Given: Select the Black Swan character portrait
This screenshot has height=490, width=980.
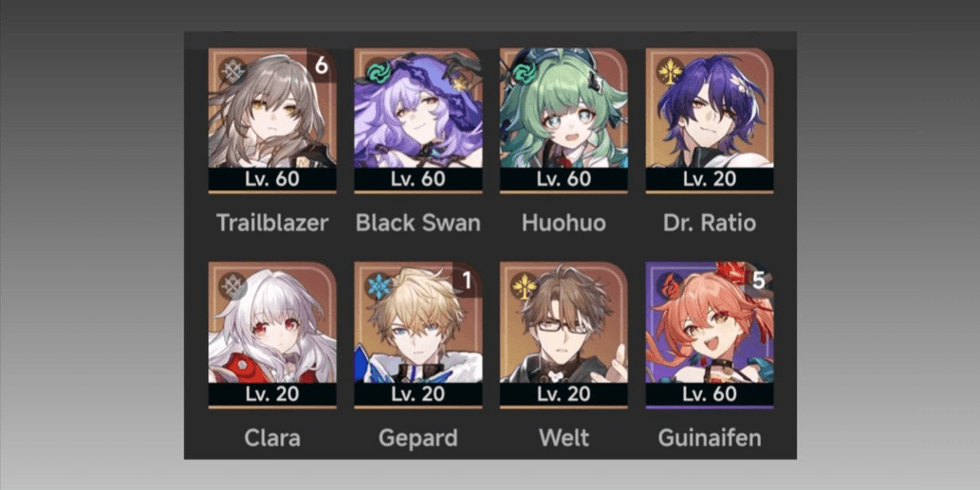Looking at the screenshot, I should point(418,119).
